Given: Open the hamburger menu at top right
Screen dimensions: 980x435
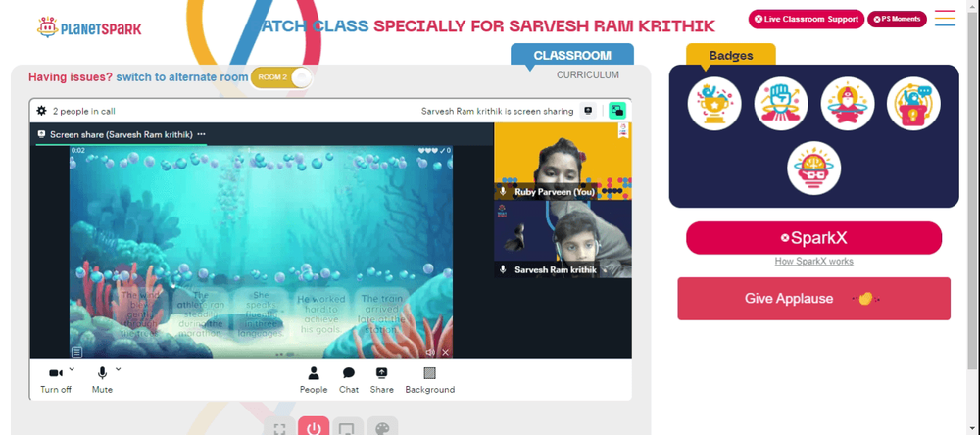Looking at the screenshot, I should pos(945,18).
